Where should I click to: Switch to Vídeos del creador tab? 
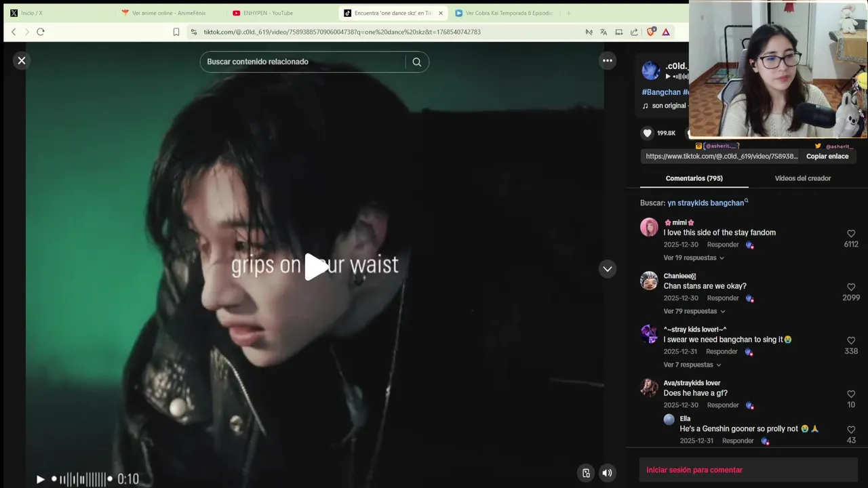(x=802, y=178)
